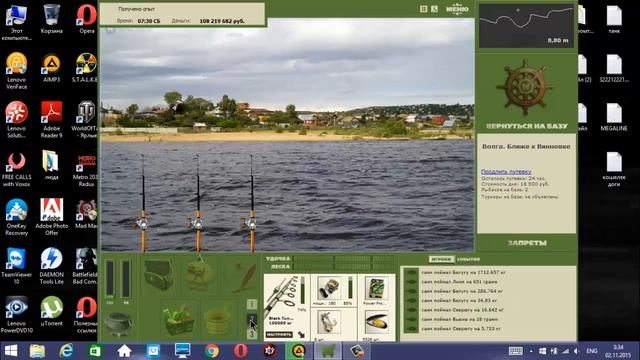Screen dimensions: 640x360
Task: Open µTorrent desktop shortcut
Action: pyautogui.click(x=51, y=311)
